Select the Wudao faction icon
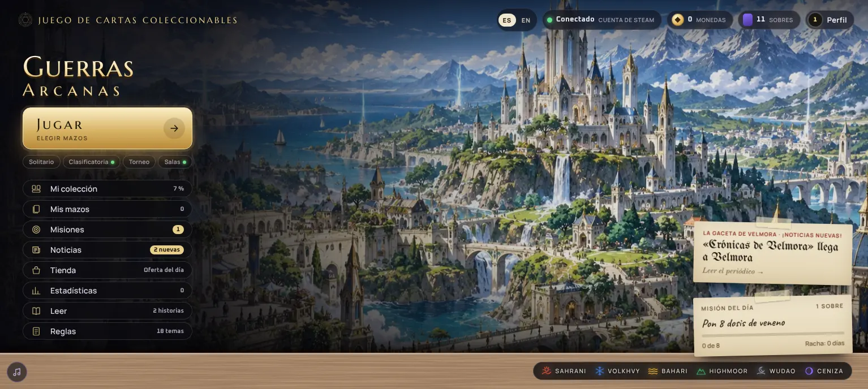 762,371
